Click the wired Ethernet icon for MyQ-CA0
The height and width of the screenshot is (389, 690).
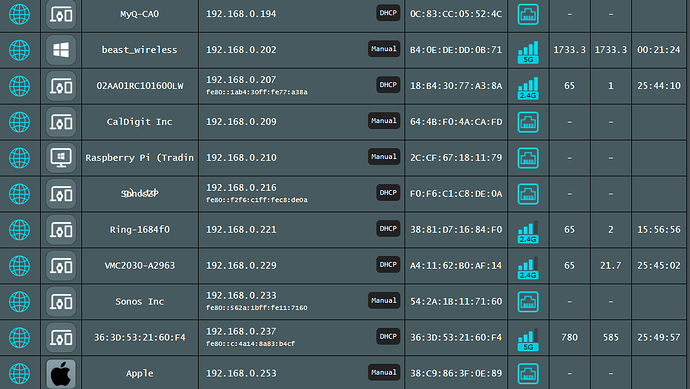pyautogui.click(x=528, y=14)
